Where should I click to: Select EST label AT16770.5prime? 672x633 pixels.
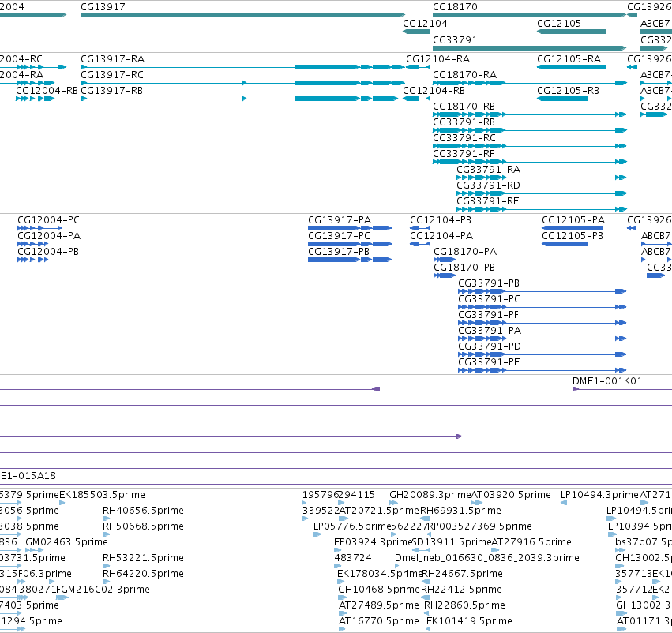[379, 621]
